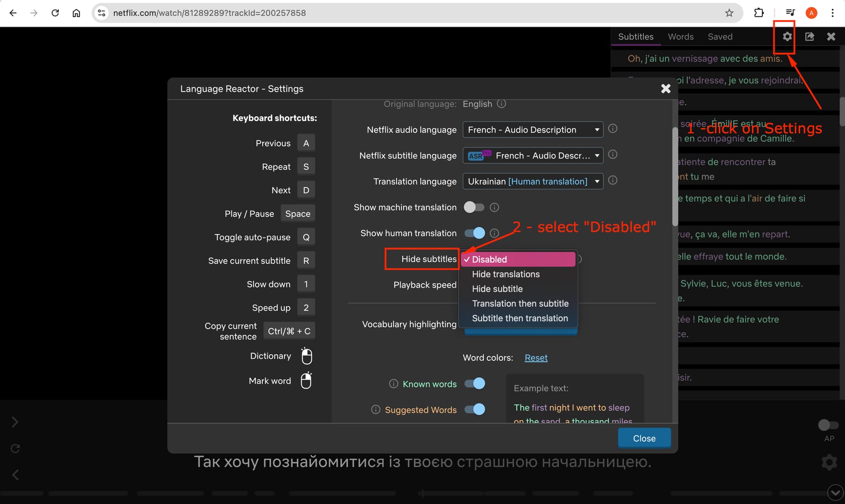Open Netflix audio language dropdown
Viewport: 845px width, 504px height.
(x=533, y=130)
